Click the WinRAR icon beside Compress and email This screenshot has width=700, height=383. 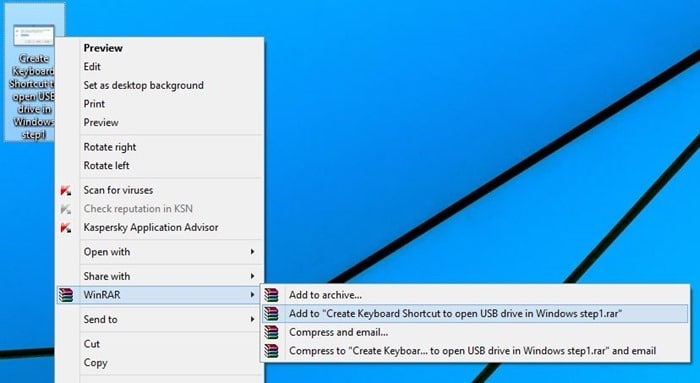pos(271,332)
